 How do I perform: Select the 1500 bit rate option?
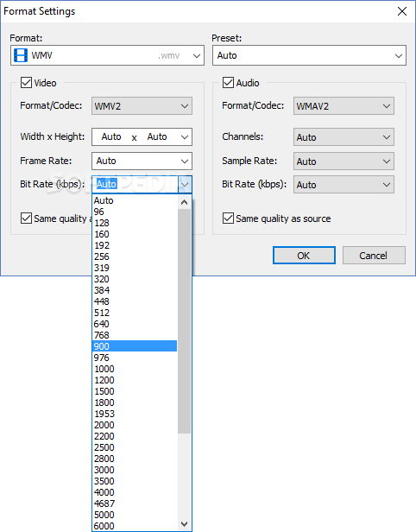135,391
